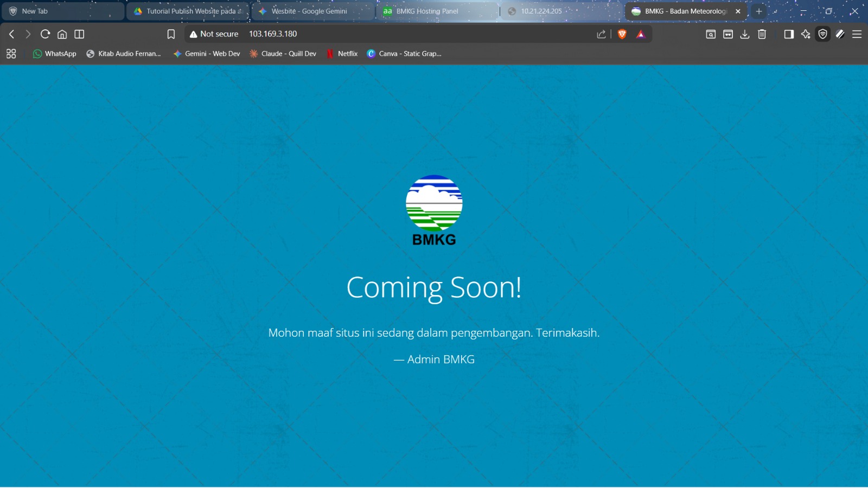This screenshot has height=488, width=868.
Task: Click the trash can toolbar icon
Action: [762, 34]
